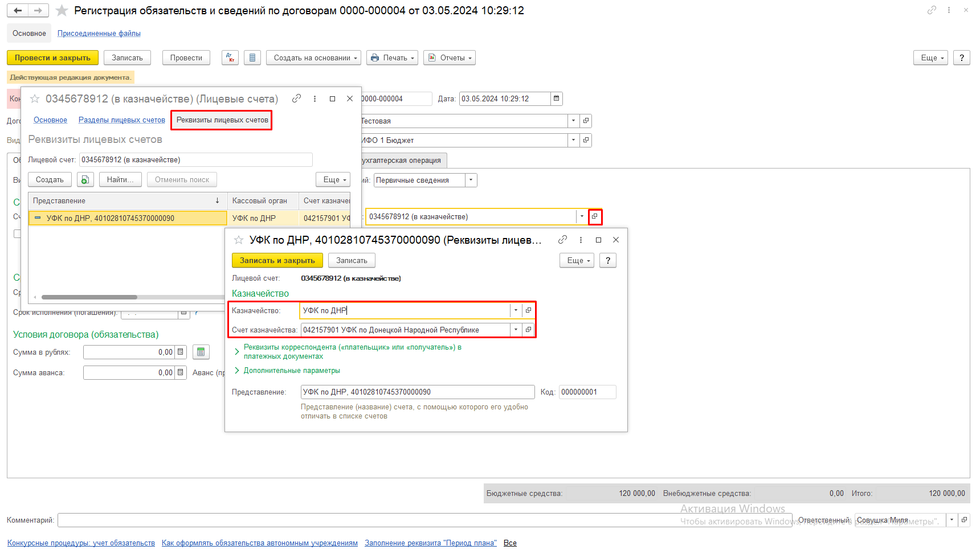Open main toolbar Еще menu

pos(930,58)
